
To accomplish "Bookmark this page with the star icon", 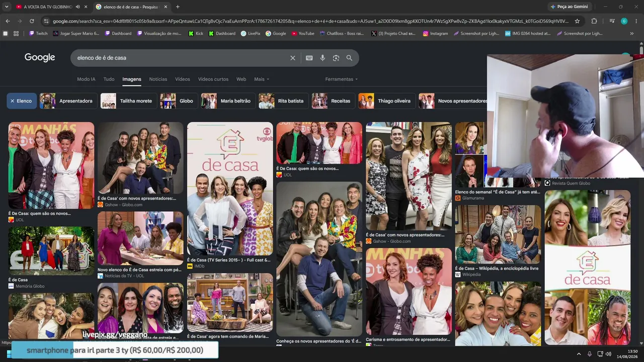I will pyautogui.click(x=577, y=21).
